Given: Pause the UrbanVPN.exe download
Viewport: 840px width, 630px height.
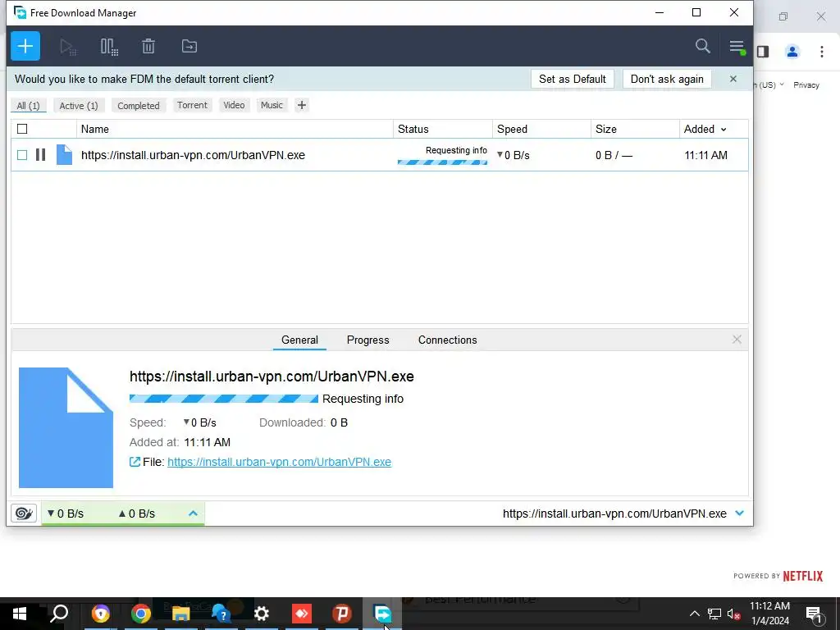Looking at the screenshot, I should [41, 155].
